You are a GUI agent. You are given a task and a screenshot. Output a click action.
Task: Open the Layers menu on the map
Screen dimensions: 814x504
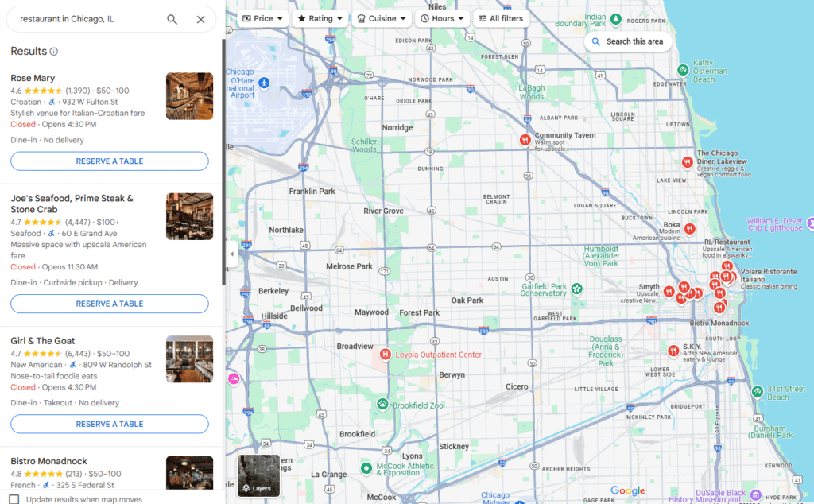click(258, 475)
